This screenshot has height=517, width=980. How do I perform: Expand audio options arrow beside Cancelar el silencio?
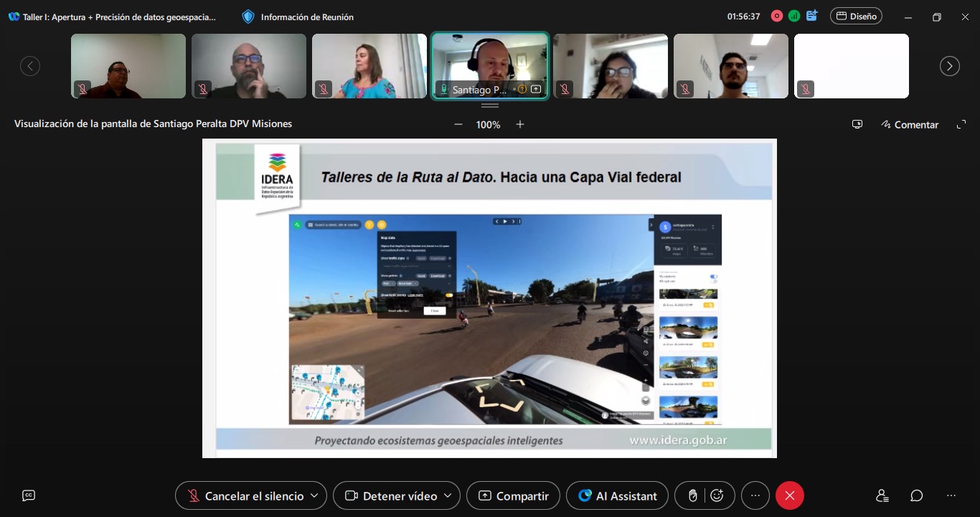click(x=315, y=495)
